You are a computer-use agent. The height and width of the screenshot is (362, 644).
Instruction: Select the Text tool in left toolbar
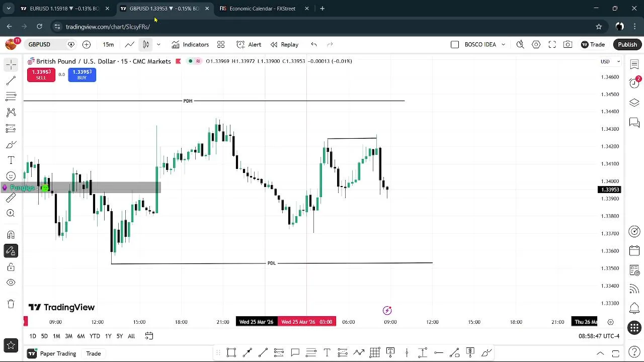(x=11, y=160)
